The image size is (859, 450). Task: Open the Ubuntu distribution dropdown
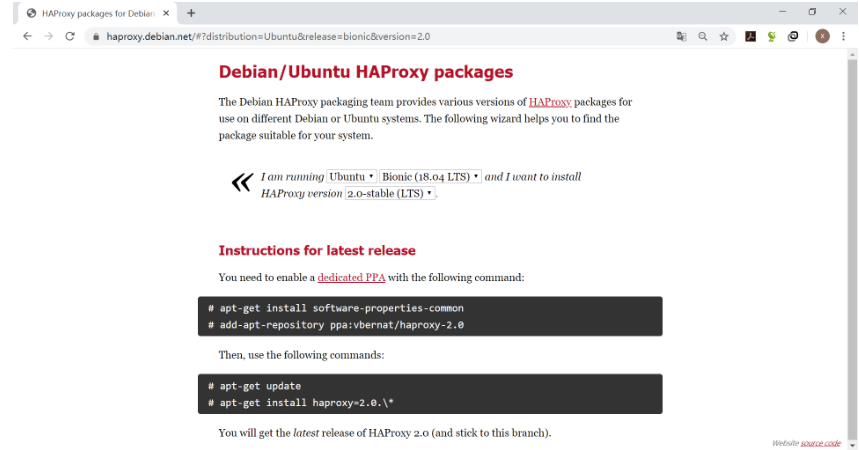click(351, 176)
